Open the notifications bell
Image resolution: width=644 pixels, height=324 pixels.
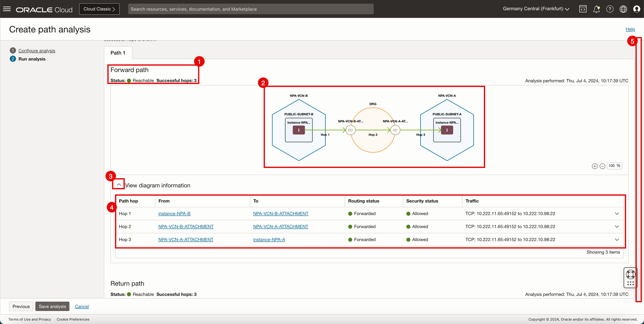(596, 9)
